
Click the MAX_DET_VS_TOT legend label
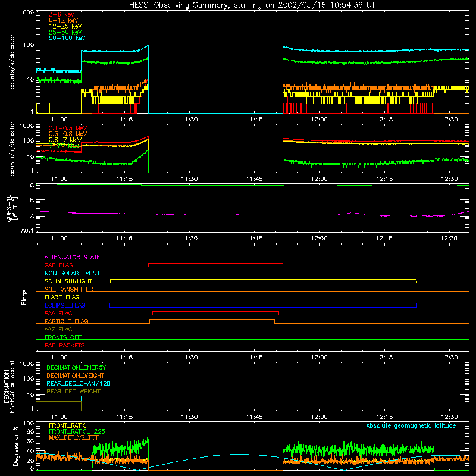(74, 437)
